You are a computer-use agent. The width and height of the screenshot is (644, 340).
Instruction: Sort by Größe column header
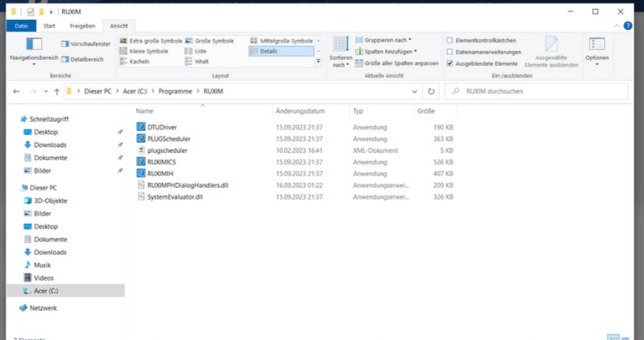(426, 111)
